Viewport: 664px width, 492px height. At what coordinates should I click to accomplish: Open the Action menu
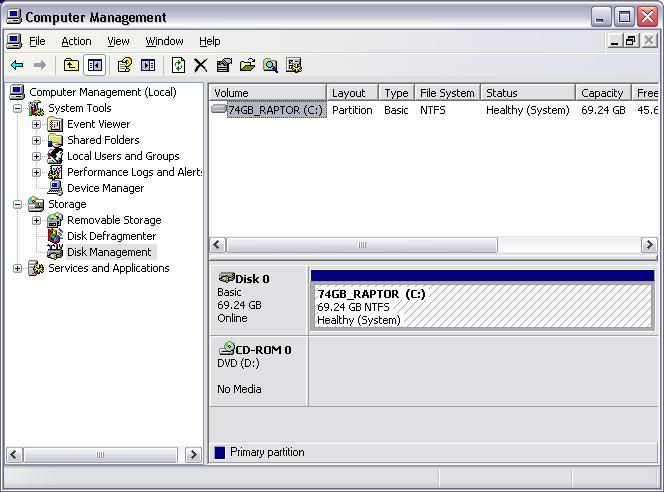tap(76, 41)
